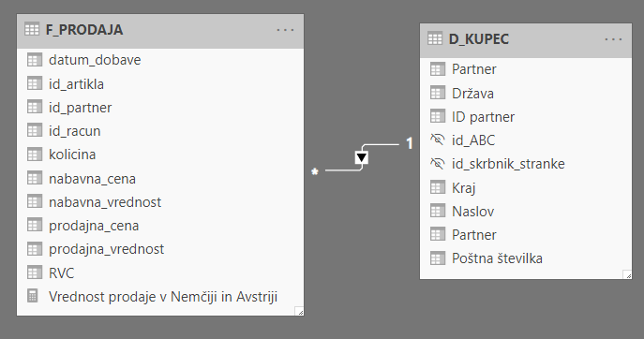Click the prodajna_vrednost column icon
Image resolution: width=644 pixels, height=339 pixels.
point(35,249)
